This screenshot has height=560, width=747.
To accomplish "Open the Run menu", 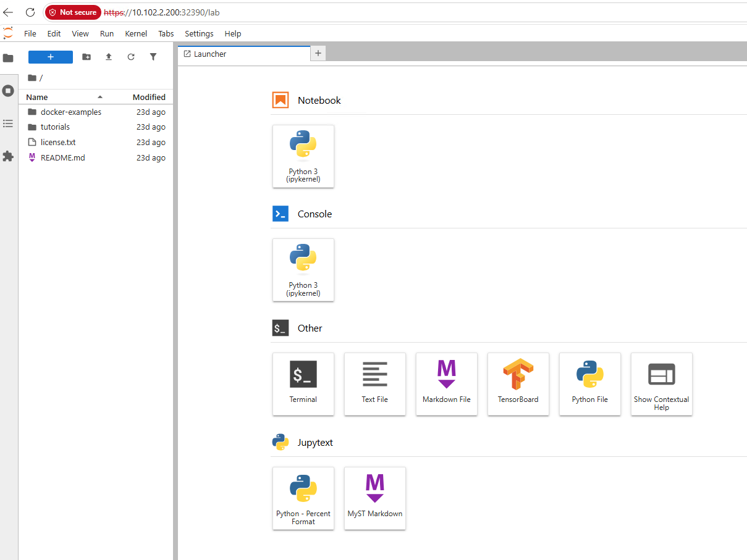I will coord(107,34).
